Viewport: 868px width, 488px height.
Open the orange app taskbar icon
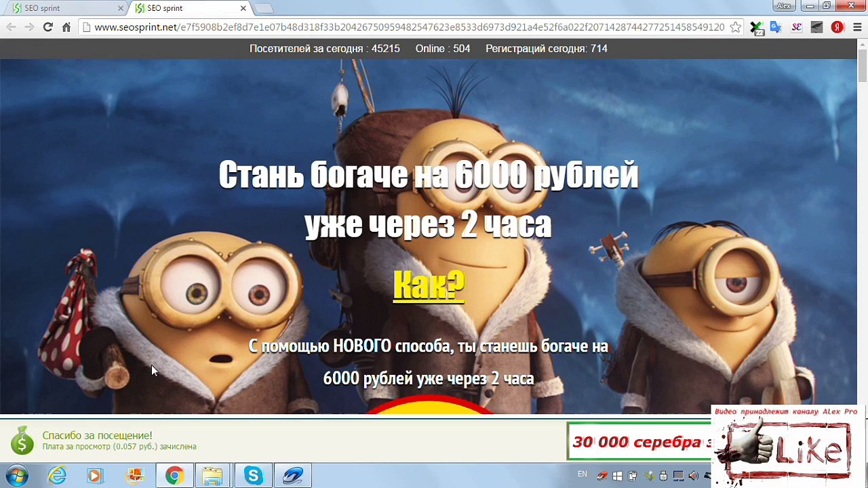[x=136, y=476]
